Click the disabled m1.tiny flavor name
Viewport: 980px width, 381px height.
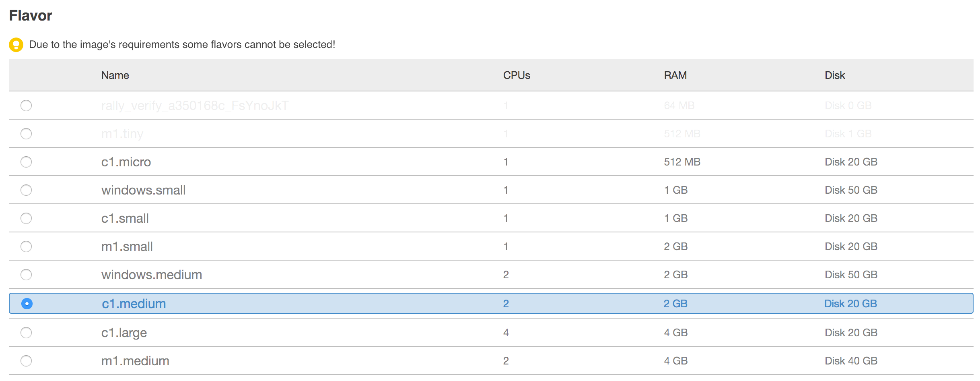pos(122,134)
